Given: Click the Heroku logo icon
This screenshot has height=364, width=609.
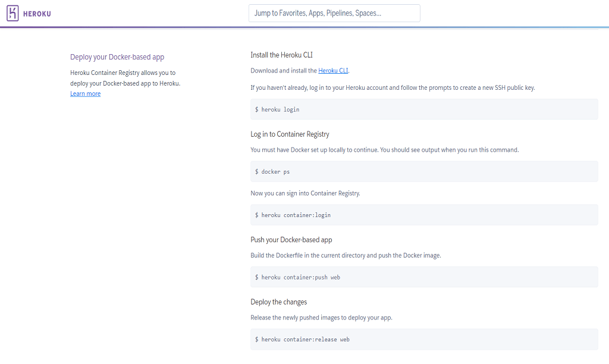Looking at the screenshot, I should click(x=12, y=13).
